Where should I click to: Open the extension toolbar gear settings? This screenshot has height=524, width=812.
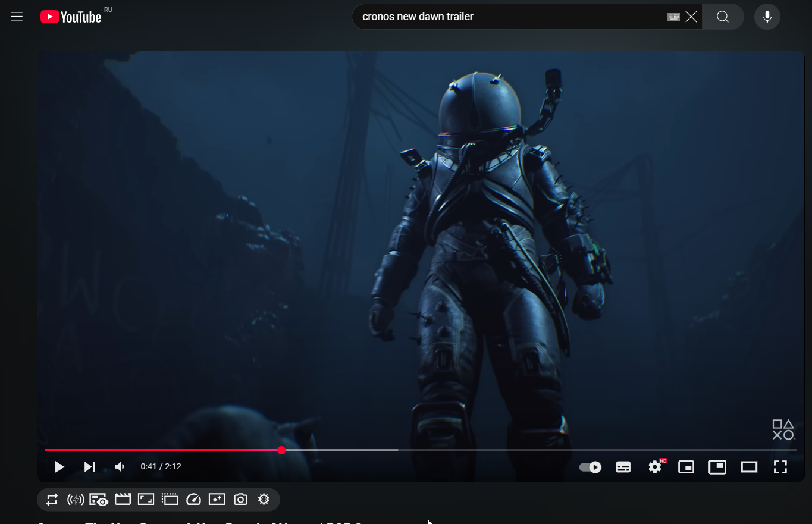point(264,500)
